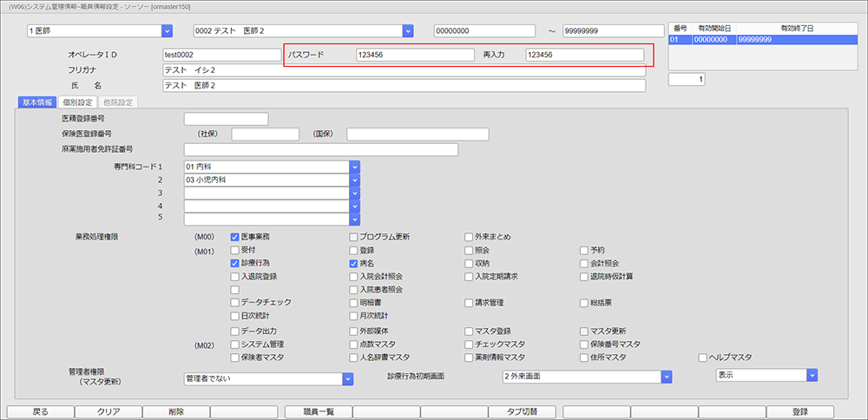Screen dimensions: 868x420
Task: Check the 入院会計照会 checkbox
Action: click(x=354, y=277)
